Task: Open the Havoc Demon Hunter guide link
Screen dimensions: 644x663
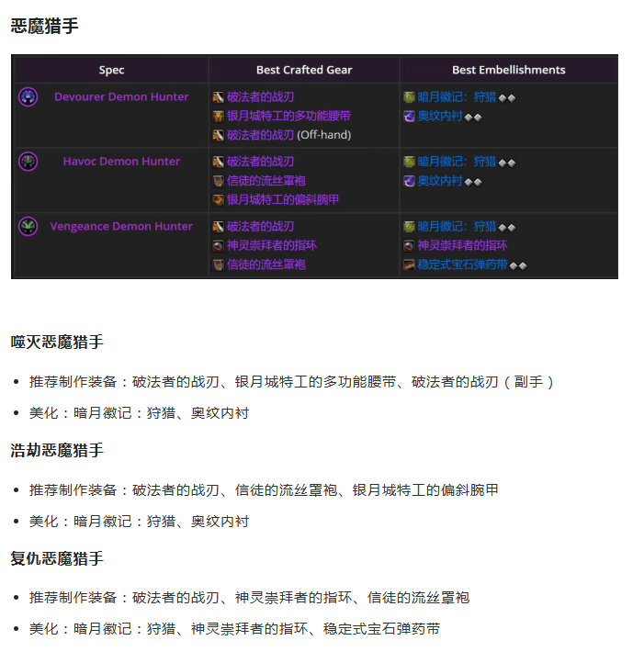Action: click(121, 162)
